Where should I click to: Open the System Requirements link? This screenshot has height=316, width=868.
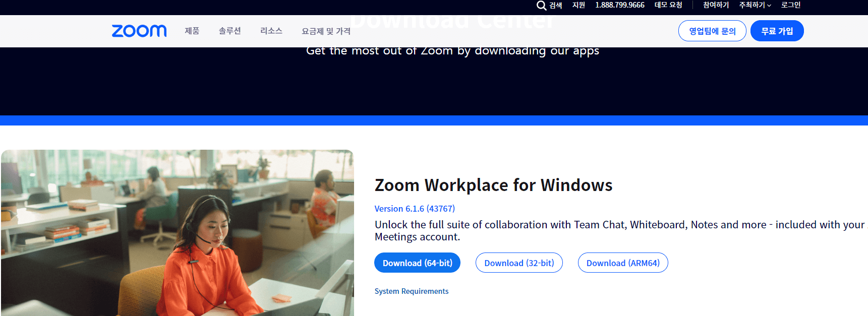[412, 291]
